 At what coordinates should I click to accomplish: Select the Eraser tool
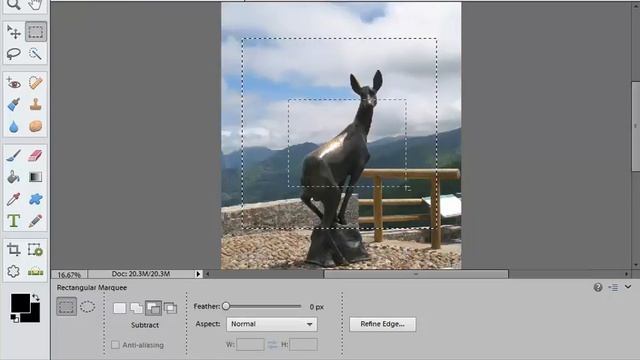coord(36,156)
